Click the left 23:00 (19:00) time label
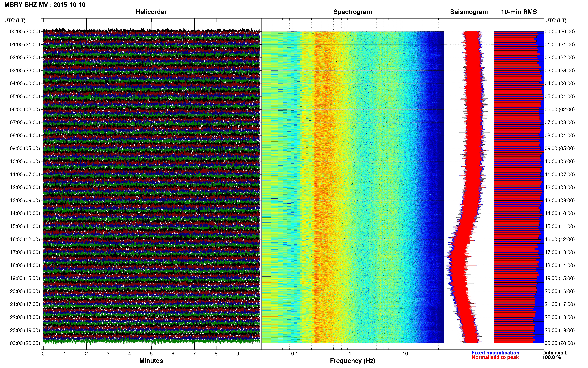 (25, 330)
